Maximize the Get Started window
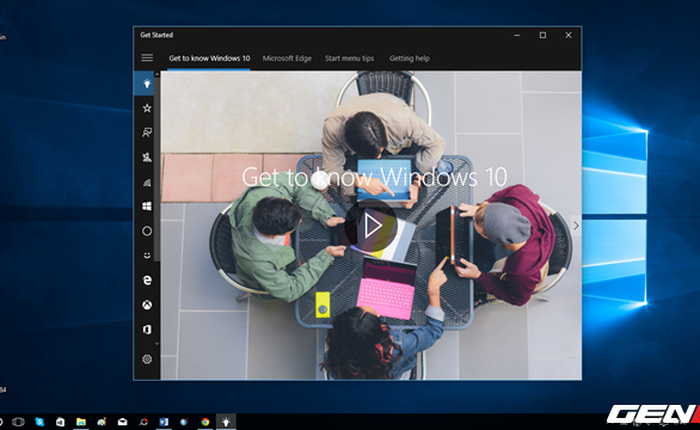The height and width of the screenshot is (430, 700). point(543,35)
